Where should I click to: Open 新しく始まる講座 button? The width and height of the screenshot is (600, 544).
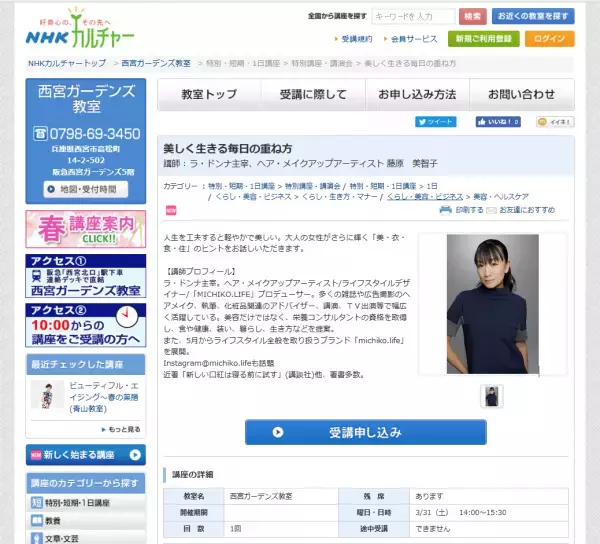click(86, 455)
